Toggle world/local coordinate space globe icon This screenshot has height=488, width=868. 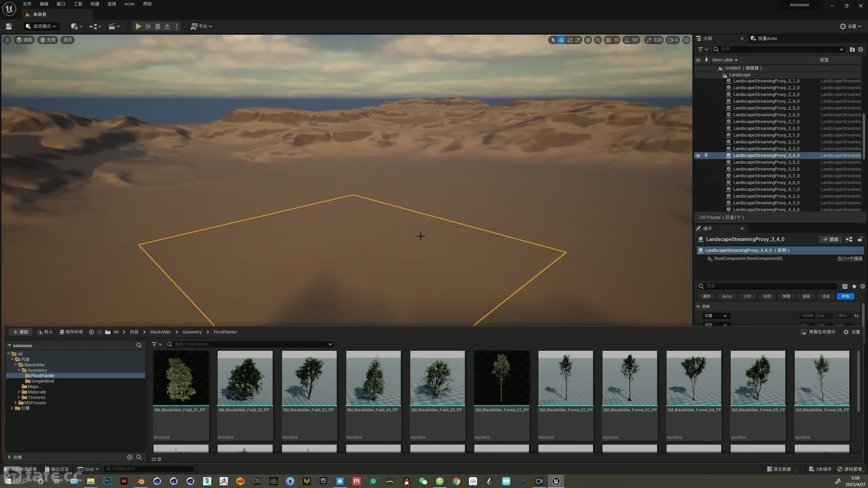click(x=588, y=40)
